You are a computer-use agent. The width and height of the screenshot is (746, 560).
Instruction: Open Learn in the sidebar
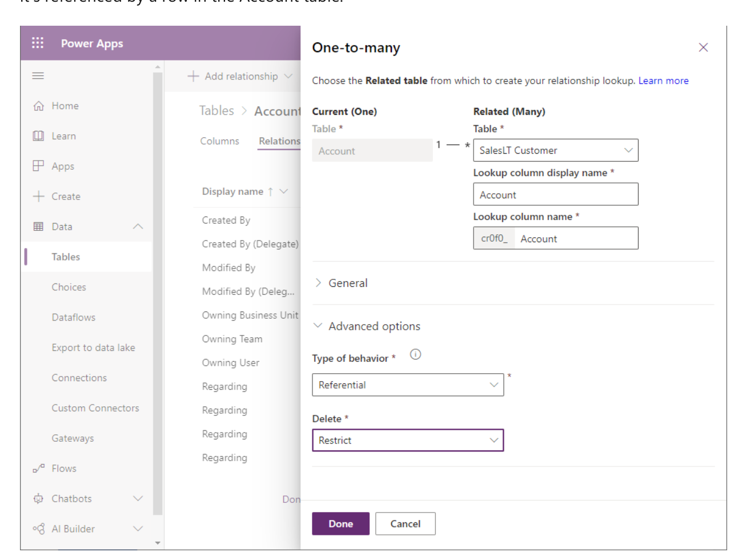coord(63,136)
